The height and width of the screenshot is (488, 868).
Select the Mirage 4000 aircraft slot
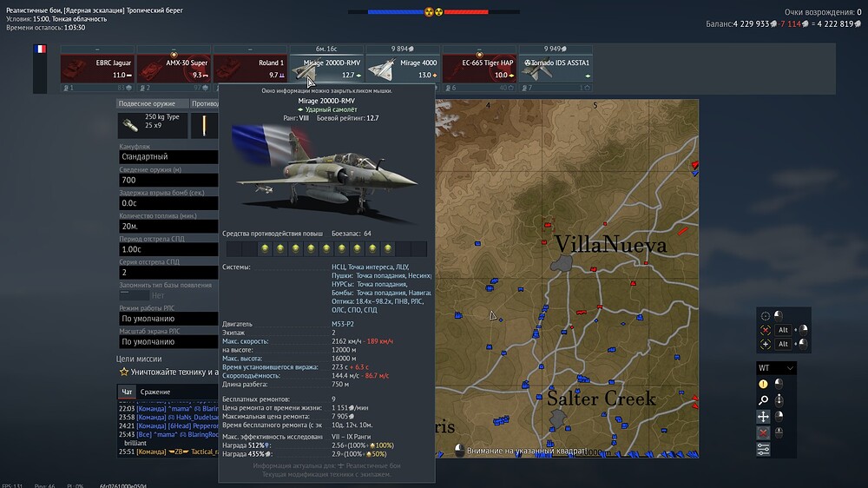(403, 69)
